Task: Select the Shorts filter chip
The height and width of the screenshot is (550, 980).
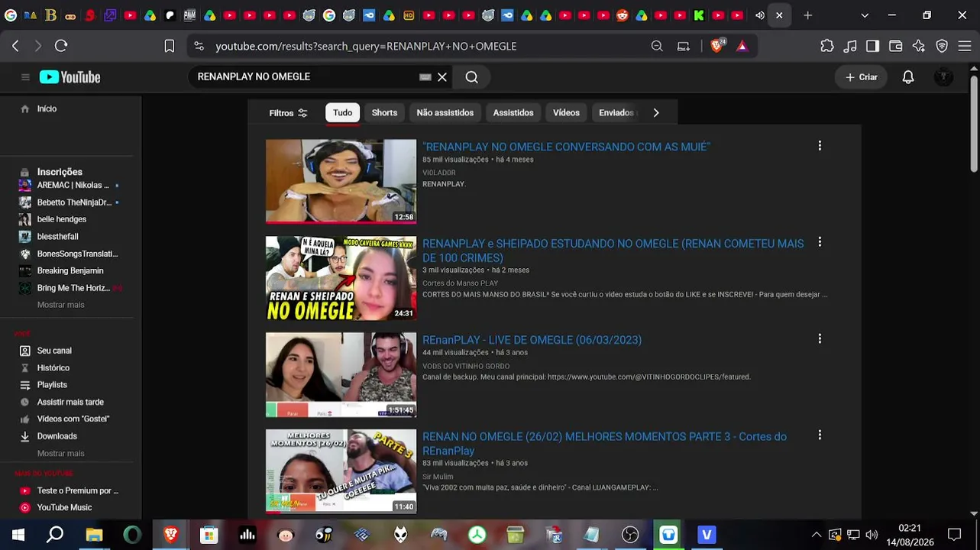Action: tap(384, 113)
